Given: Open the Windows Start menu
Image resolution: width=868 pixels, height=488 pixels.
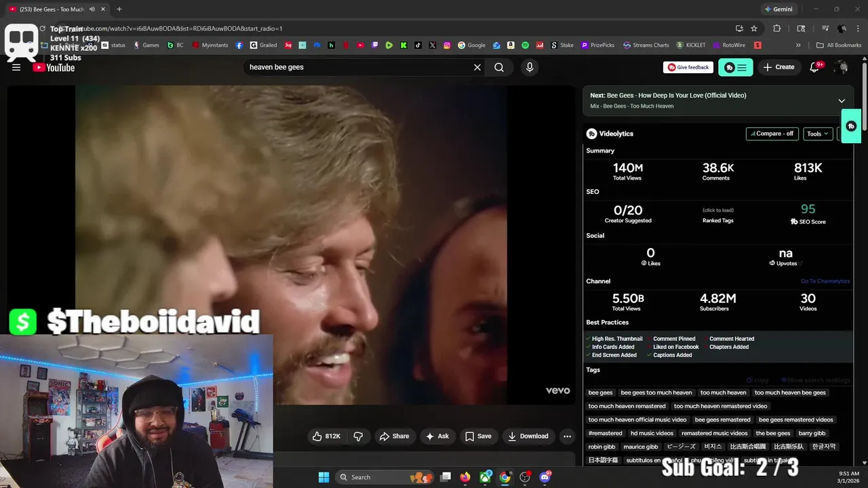Looking at the screenshot, I should pos(323,477).
